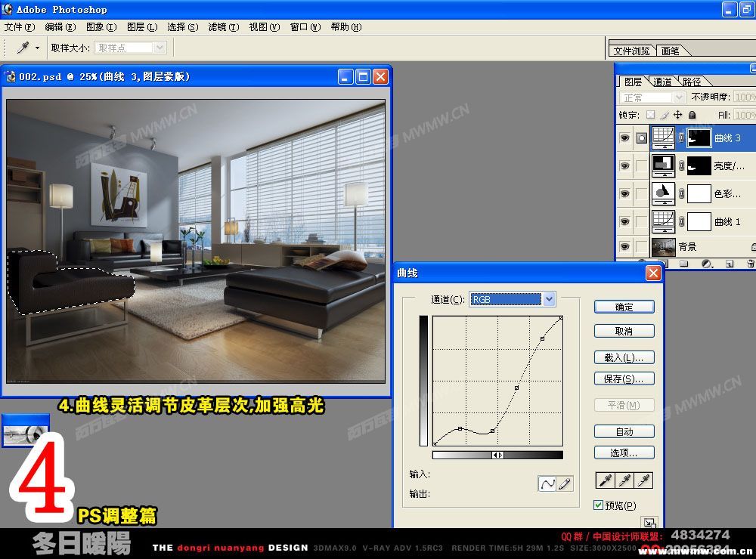
Task: Click the delete layer trash icon
Action: point(750,264)
